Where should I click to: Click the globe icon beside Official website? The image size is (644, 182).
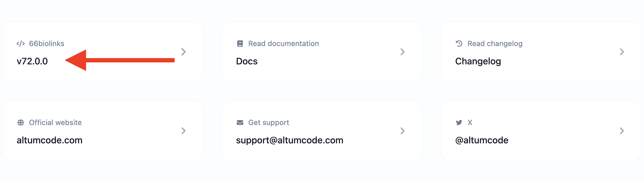tap(21, 122)
